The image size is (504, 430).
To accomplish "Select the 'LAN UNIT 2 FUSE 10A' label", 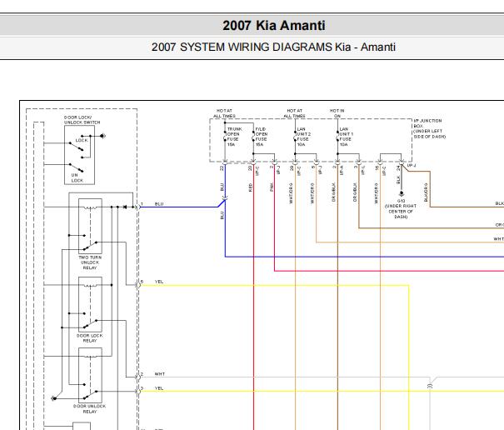I will [x=303, y=137].
